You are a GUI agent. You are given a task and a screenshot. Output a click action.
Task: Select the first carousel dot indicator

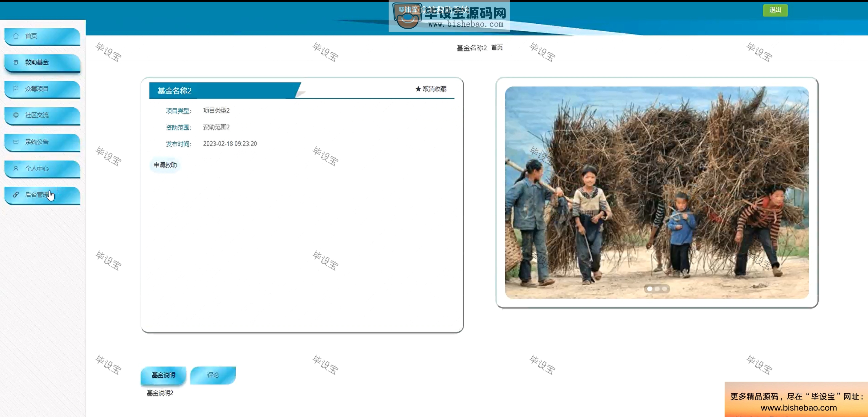click(x=650, y=289)
